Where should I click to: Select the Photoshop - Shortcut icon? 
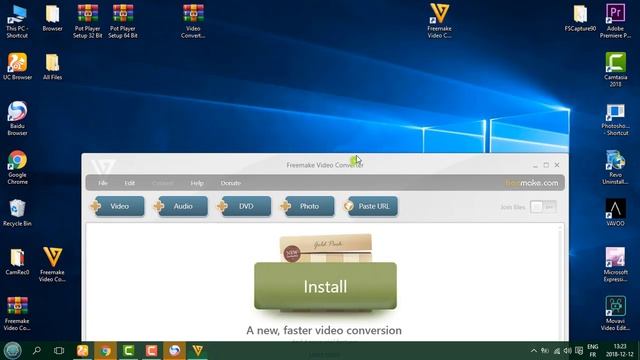[615, 119]
